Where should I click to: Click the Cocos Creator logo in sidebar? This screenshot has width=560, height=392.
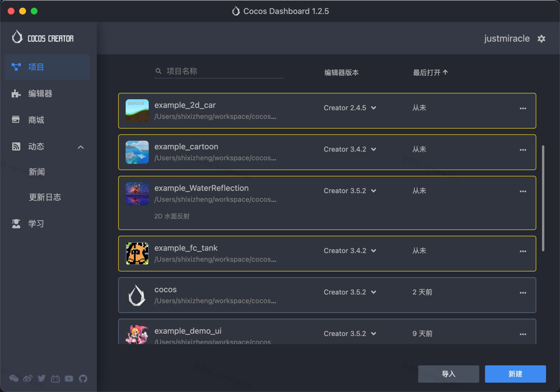click(43, 37)
